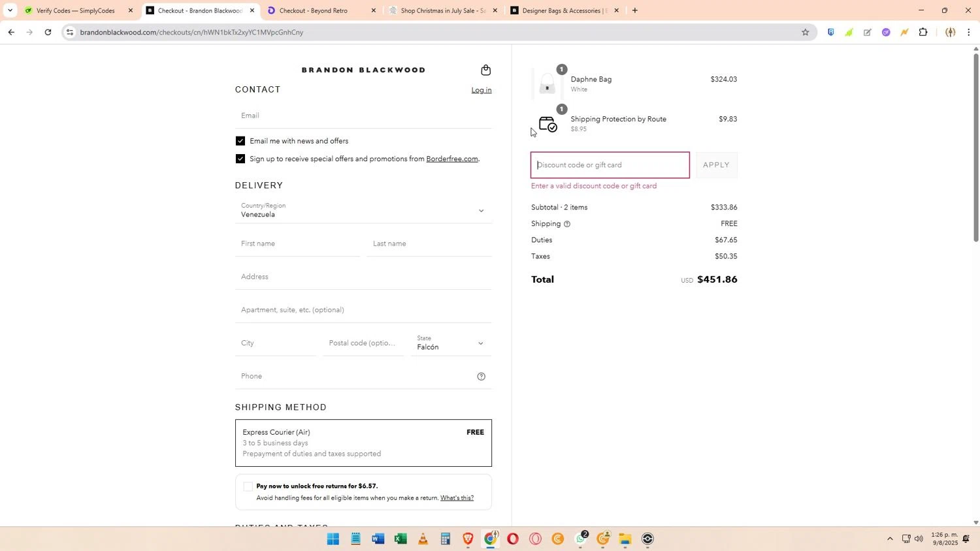Click the First name field
This screenshot has width=980, height=551.
[297, 244]
